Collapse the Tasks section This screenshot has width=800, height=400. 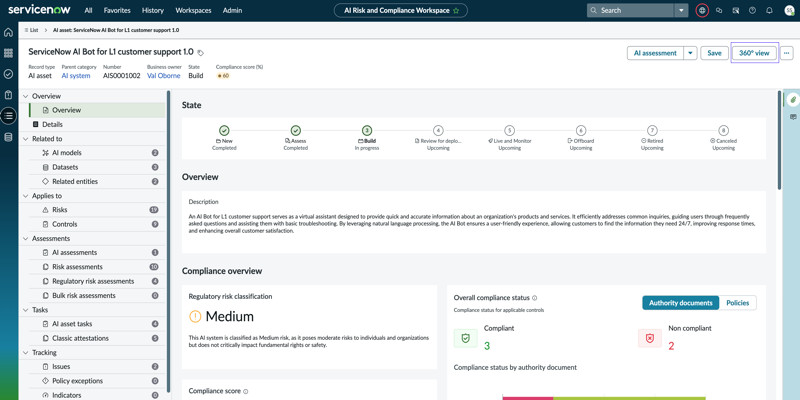click(x=26, y=310)
